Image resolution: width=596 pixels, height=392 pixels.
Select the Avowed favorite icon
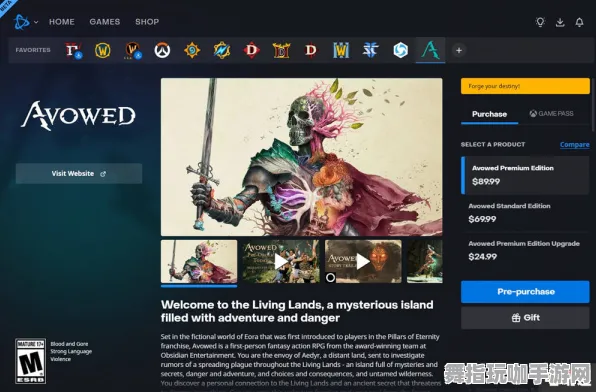tap(430, 50)
